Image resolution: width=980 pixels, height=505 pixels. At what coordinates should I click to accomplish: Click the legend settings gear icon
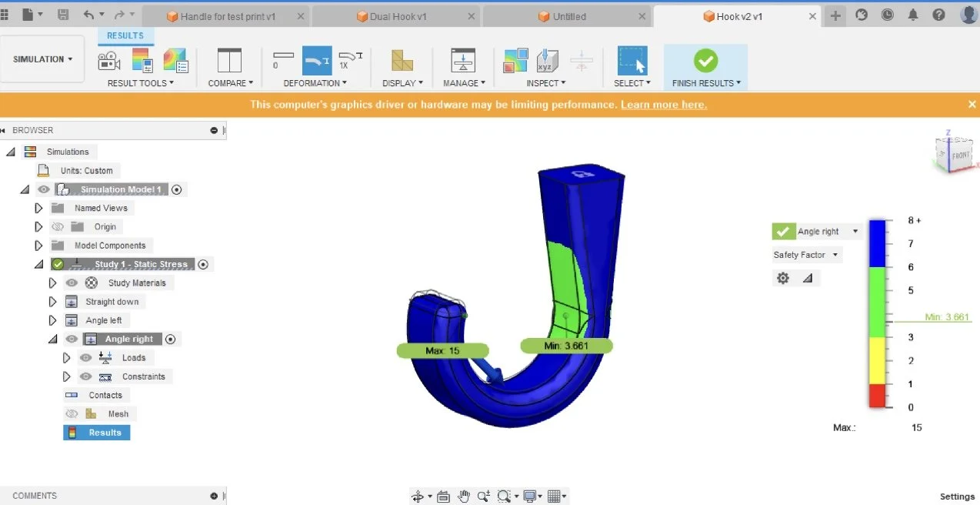click(x=783, y=278)
